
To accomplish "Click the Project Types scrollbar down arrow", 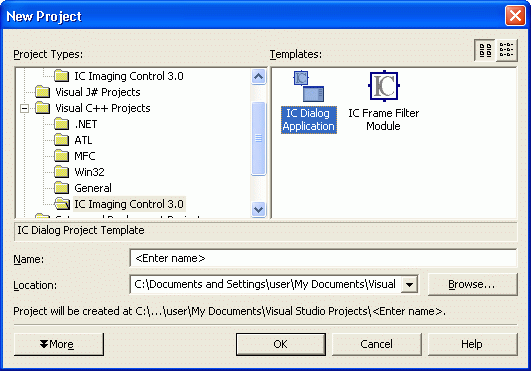I will click(x=259, y=210).
